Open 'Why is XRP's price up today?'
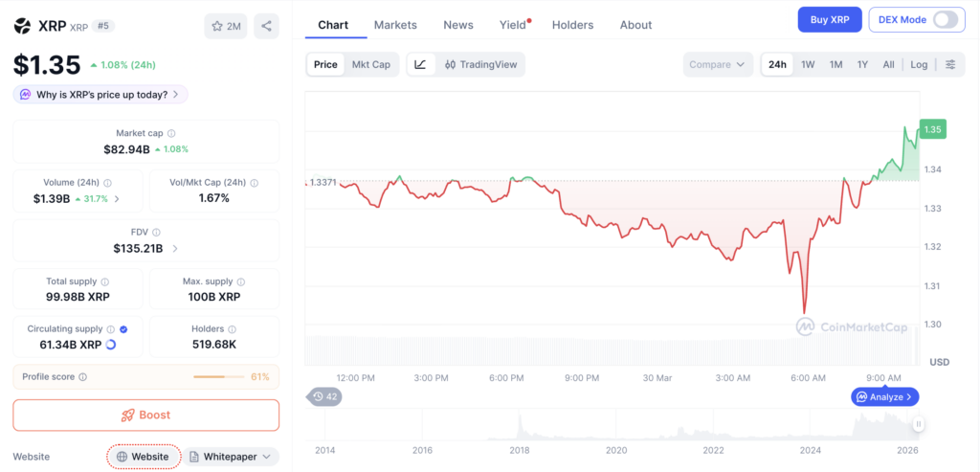The image size is (980, 472). (100, 95)
